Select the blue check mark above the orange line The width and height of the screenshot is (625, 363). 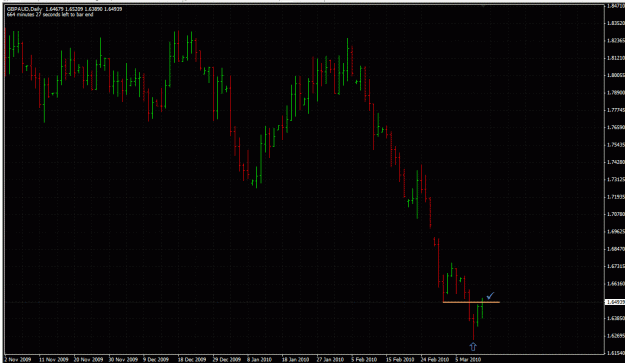tap(490, 296)
